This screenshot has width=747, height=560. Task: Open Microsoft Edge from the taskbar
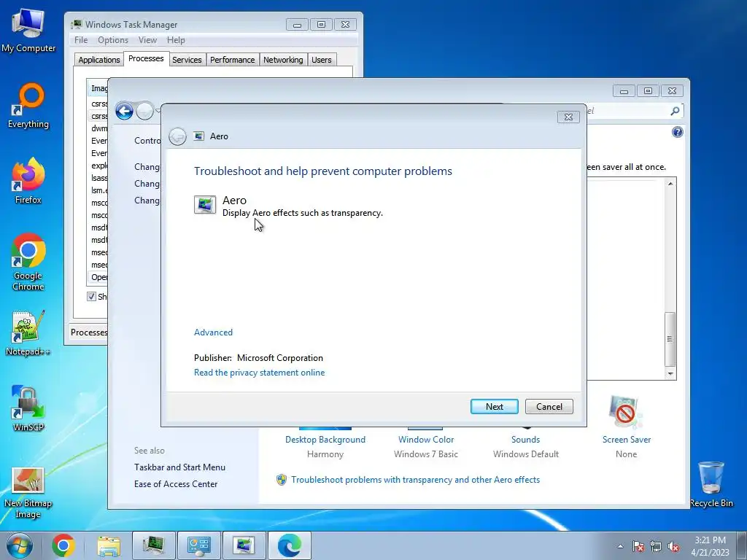[289, 545]
